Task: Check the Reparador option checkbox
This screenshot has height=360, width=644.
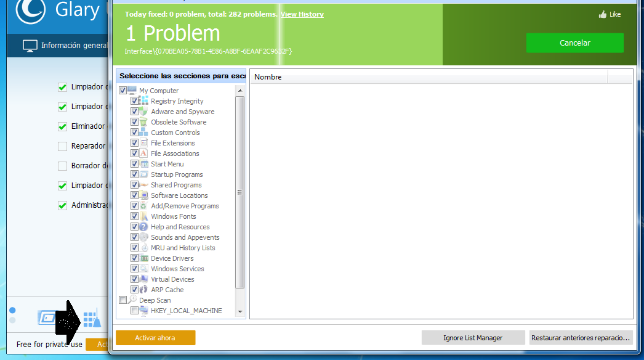Action: (x=62, y=146)
